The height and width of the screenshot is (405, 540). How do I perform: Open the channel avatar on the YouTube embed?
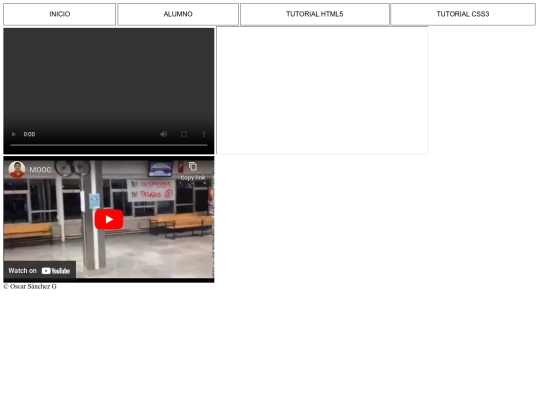tap(17, 169)
